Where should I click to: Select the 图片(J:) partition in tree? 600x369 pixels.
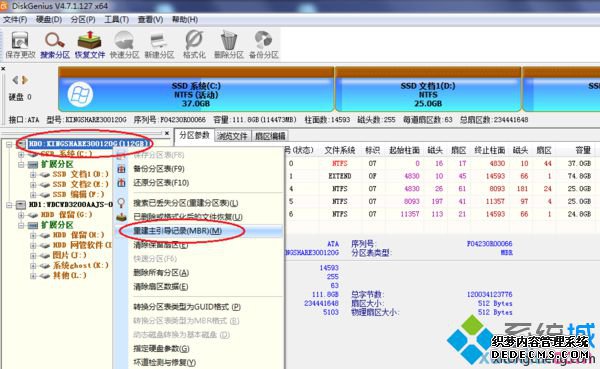pos(69,255)
